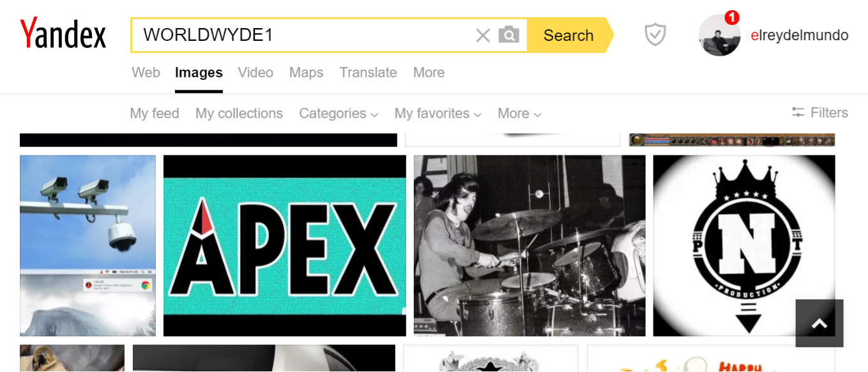Open the Web search tab
868x372 pixels.
coord(146,72)
